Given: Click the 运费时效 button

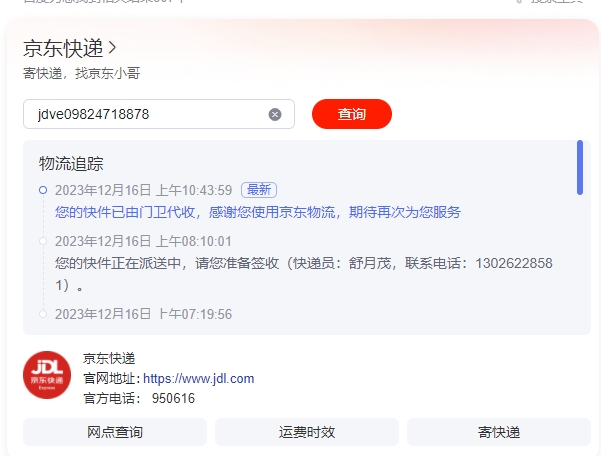Looking at the screenshot, I should coord(307,432).
